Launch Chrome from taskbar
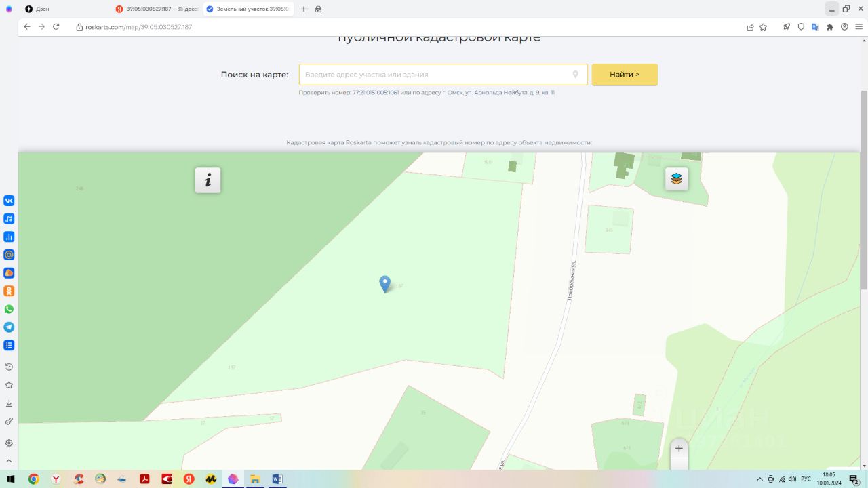Image resolution: width=868 pixels, height=488 pixels. coord(34,479)
